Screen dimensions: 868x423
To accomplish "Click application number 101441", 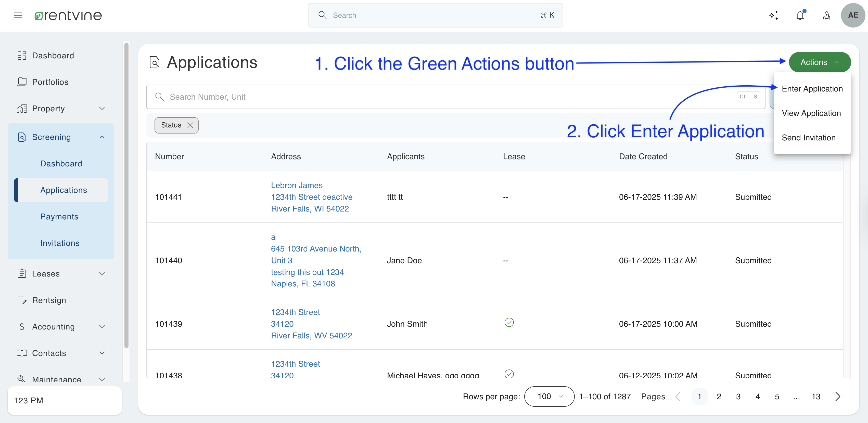I will tap(168, 197).
